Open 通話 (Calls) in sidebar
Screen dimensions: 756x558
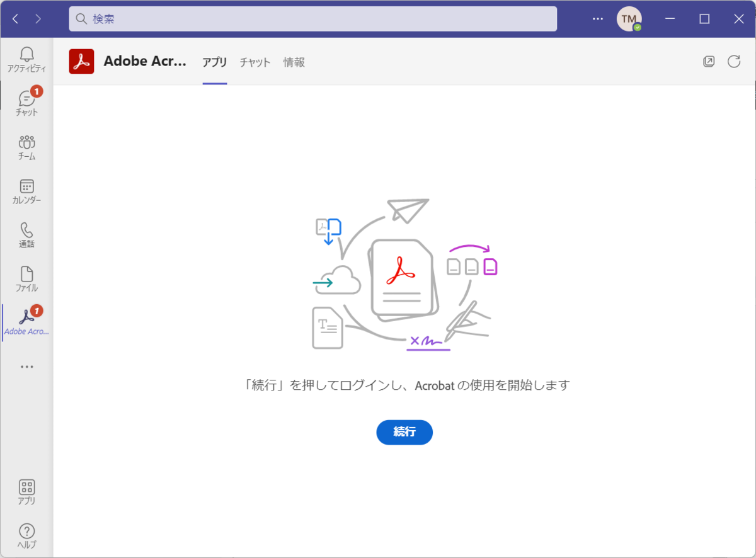coord(26,235)
